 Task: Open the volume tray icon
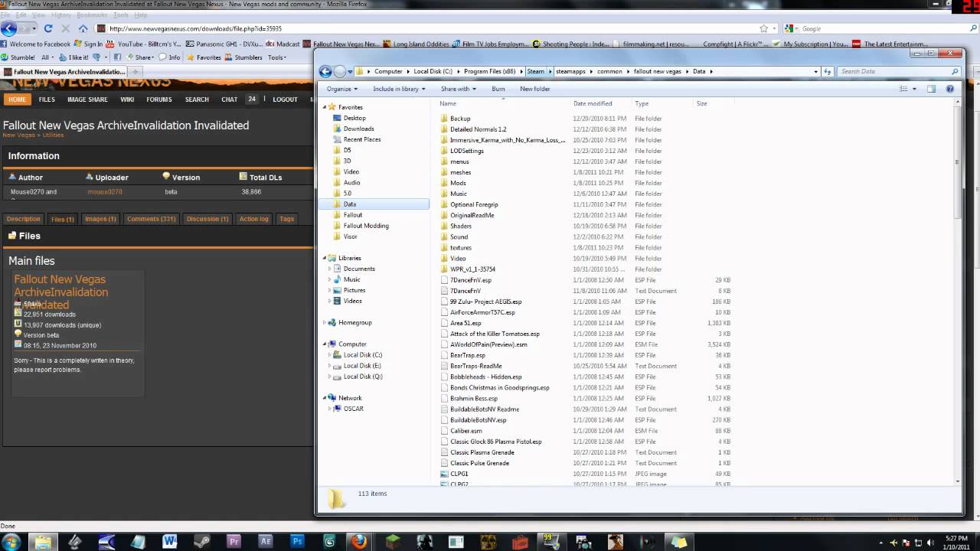pyautogui.click(x=929, y=541)
